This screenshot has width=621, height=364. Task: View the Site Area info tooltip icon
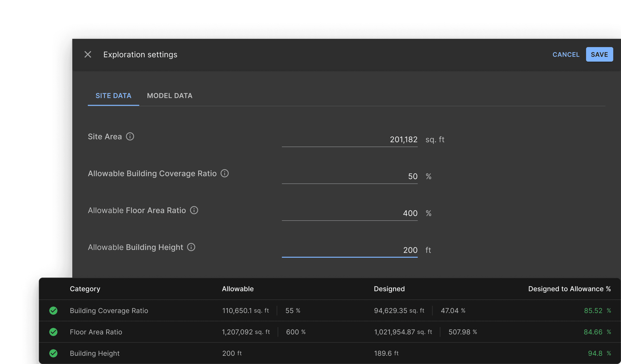pos(130,136)
